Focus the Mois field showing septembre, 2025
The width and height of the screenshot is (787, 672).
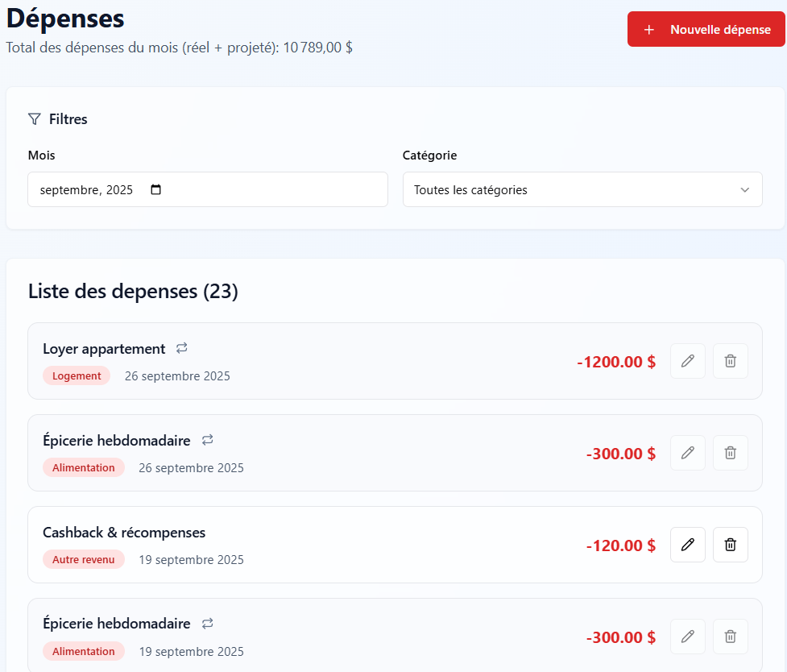87,190
